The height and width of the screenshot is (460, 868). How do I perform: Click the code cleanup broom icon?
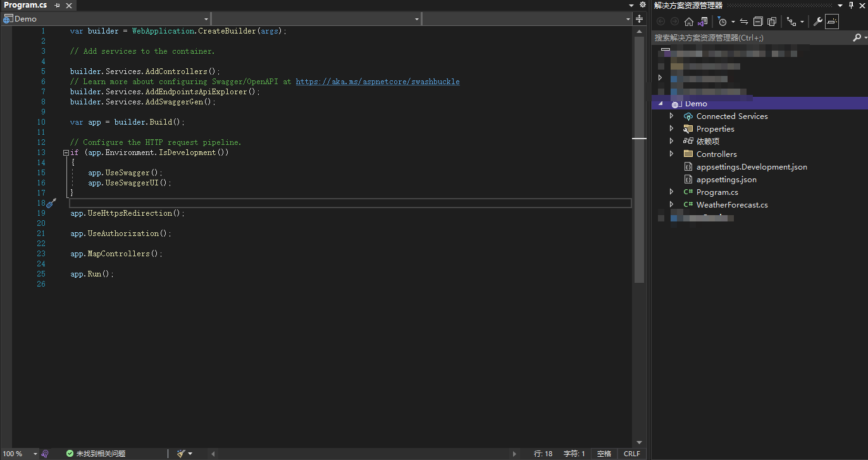[181, 454]
